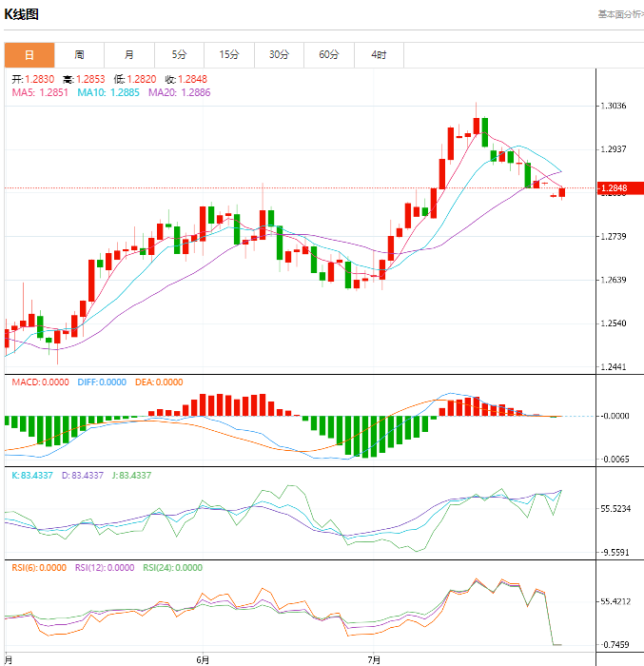Open the 基本面分析 link
Image resolution: width=644 pixels, height=666 pixels.
coord(619,14)
